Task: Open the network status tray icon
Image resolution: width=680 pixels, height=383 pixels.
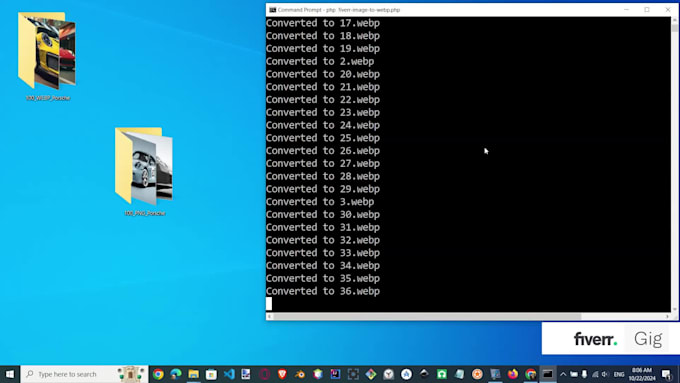Action: (595, 374)
